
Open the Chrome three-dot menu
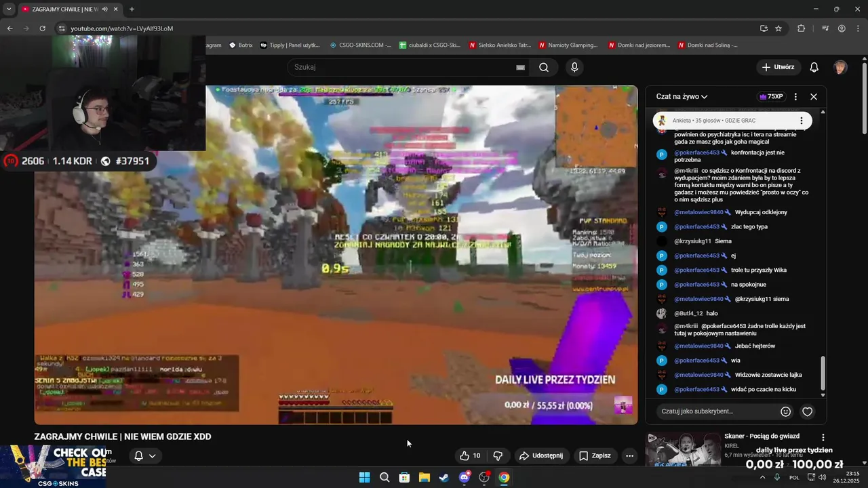[858, 28]
